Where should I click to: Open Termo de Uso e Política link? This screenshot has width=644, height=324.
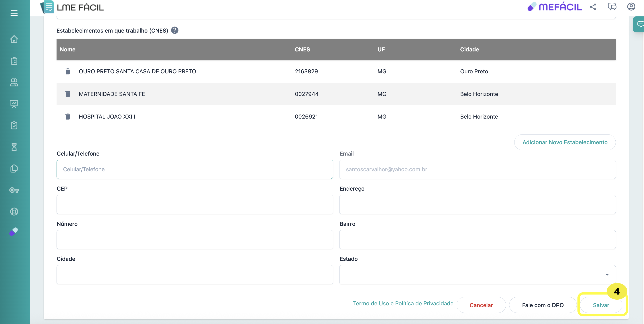(x=403, y=304)
